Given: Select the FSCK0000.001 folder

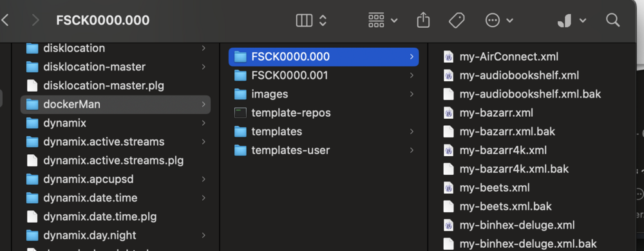Looking at the screenshot, I should click(x=324, y=75).
